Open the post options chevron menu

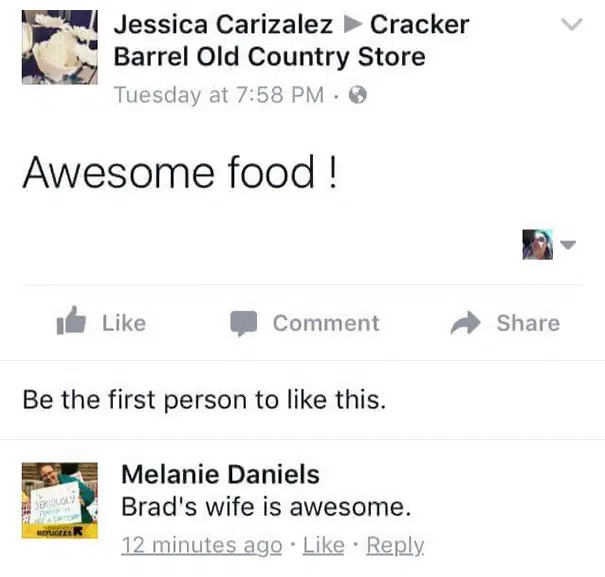(572, 26)
